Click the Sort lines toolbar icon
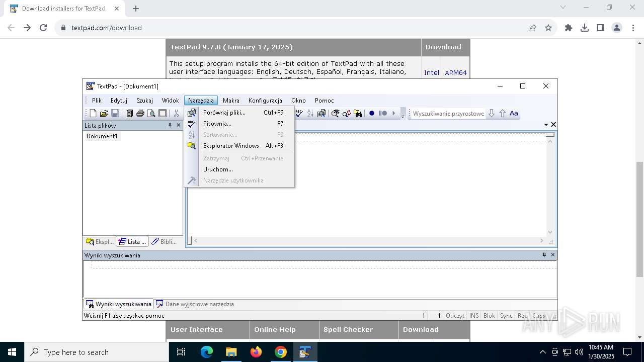The height and width of the screenshot is (362, 644). (310, 114)
